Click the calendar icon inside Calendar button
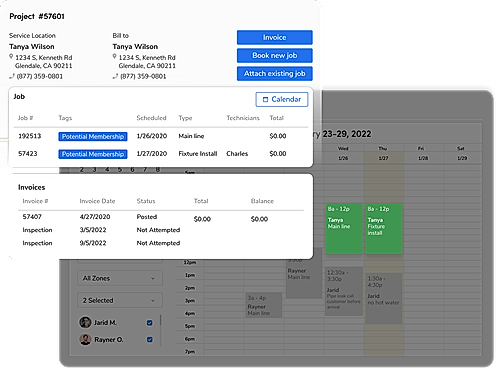The height and width of the screenshot is (368, 498). coord(265,99)
